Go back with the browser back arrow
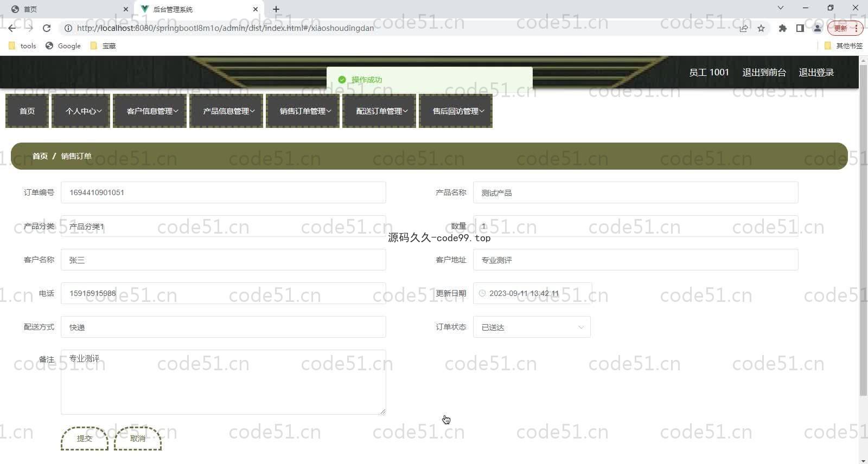 pyautogui.click(x=12, y=28)
